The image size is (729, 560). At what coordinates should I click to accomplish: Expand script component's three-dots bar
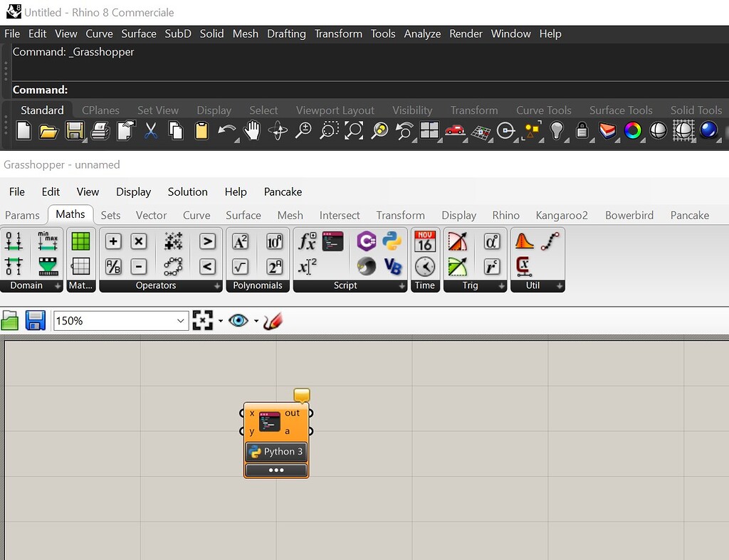click(x=276, y=470)
